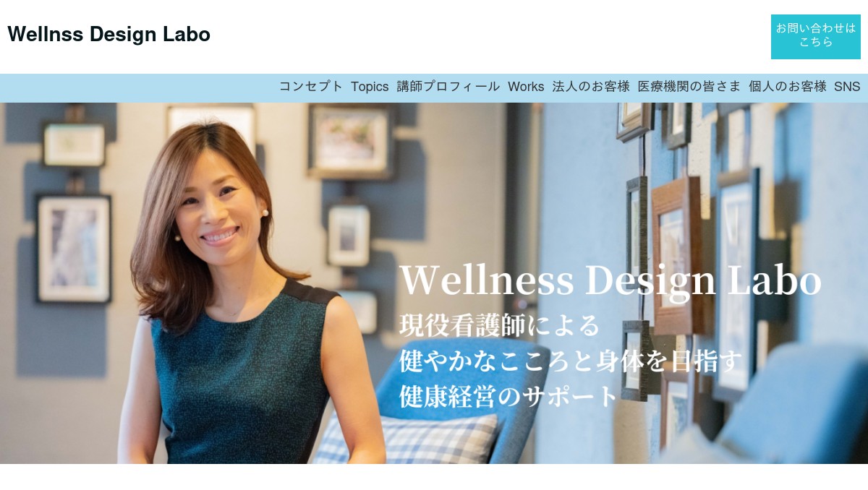Click the empty left side of the light-blue navigation bar
Image resolution: width=868 pixels, height=490 pixels.
(137, 87)
